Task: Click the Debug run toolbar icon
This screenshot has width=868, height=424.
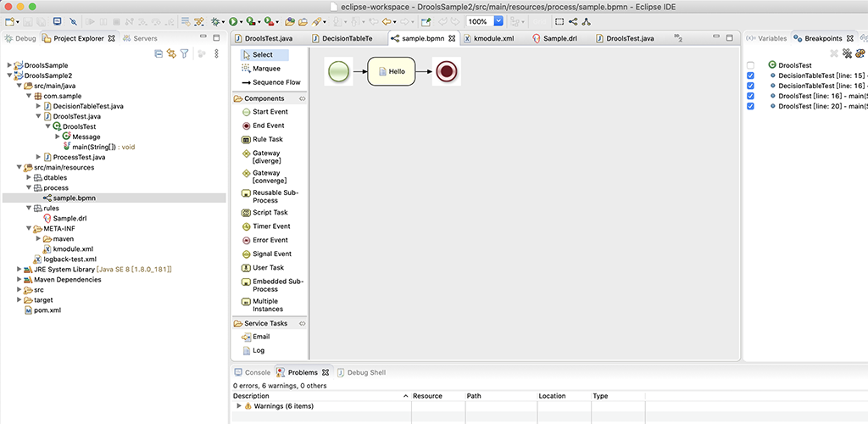Action: click(x=214, y=21)
